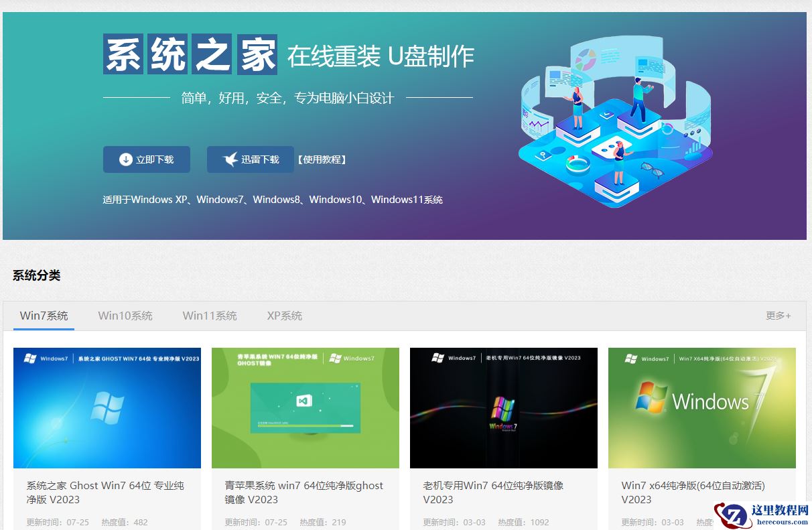
Task: Click the download arrow icon inside 立即下载
Action: point(125,159)
